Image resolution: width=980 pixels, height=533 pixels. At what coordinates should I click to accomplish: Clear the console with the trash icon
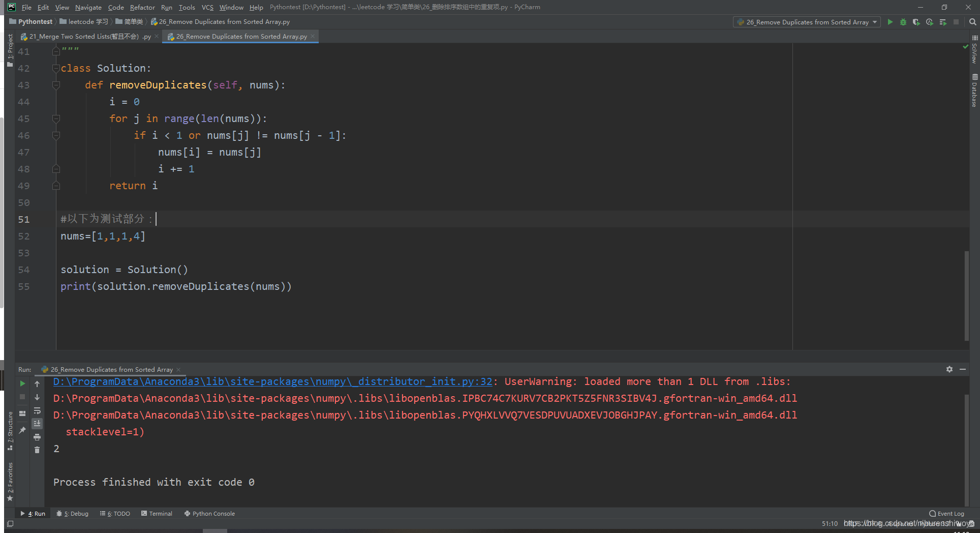pyautogui.click(x=37, y=450)
